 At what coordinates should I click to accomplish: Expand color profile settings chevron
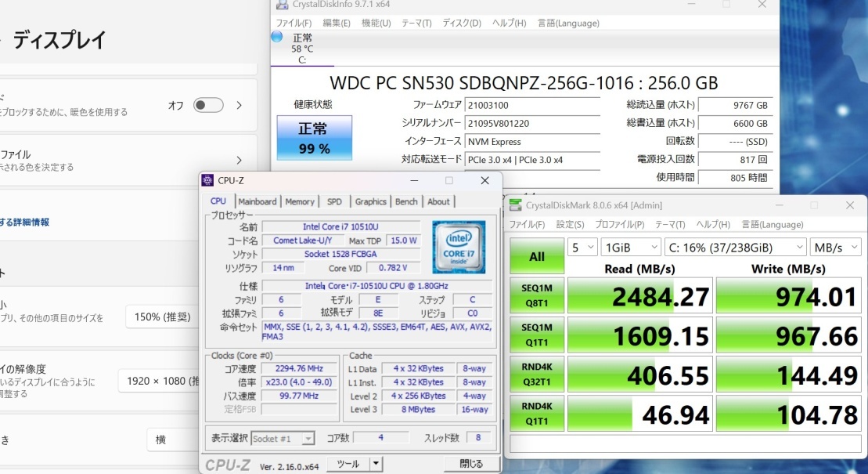[x=240, y=160]
